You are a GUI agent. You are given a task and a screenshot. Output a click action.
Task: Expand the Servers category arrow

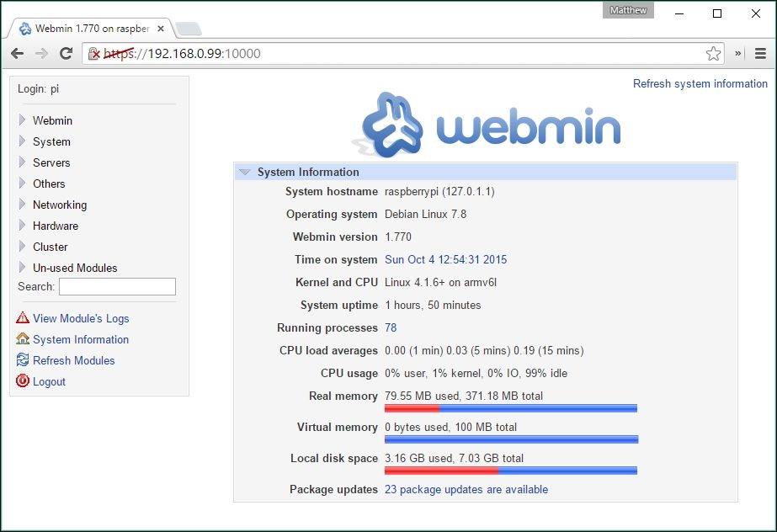point(22,162)
